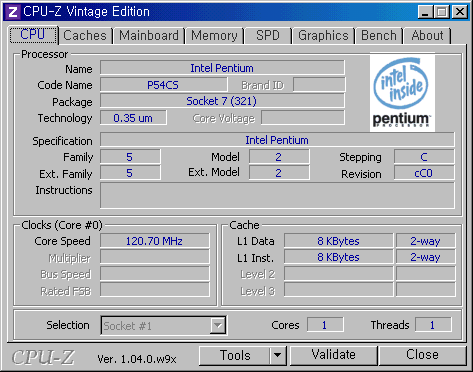Viewport: 473px width, 372px height.
Task: Click the Tools button
Action: [235, 355]
